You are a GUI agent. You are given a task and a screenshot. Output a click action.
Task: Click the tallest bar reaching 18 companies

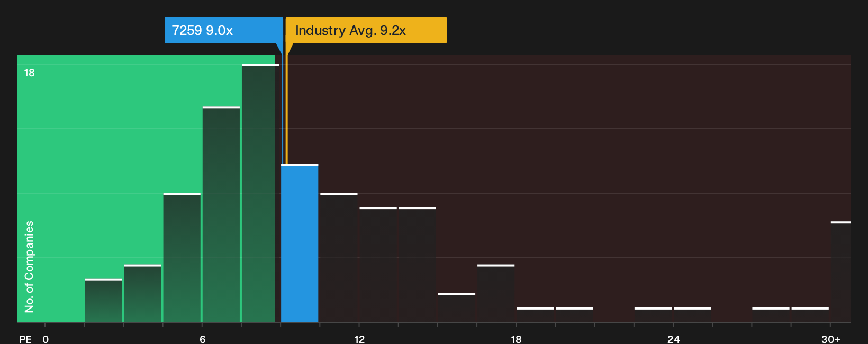(260, 193)
